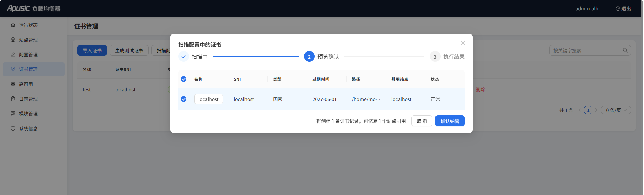Click the test certificate name cell

87,90
